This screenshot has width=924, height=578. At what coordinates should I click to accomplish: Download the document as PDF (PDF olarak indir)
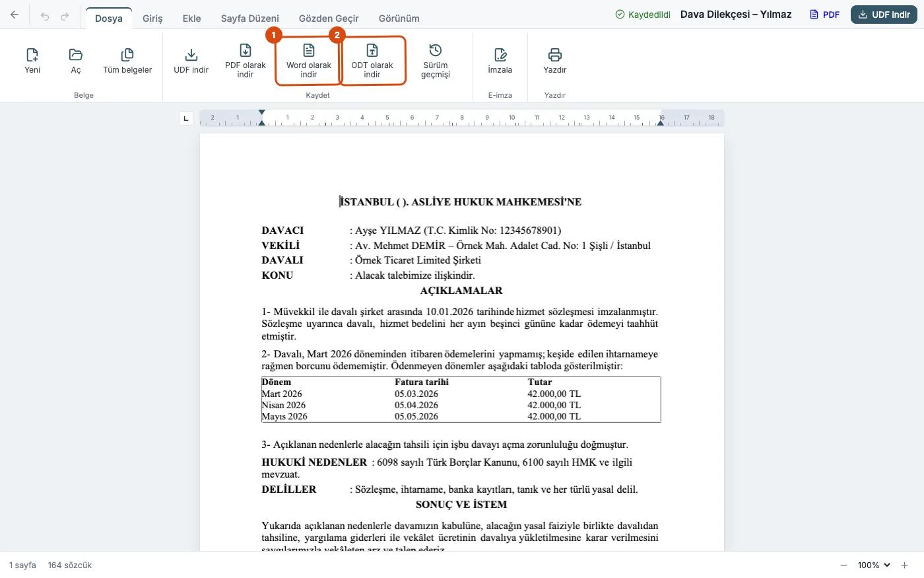[246, 61]
